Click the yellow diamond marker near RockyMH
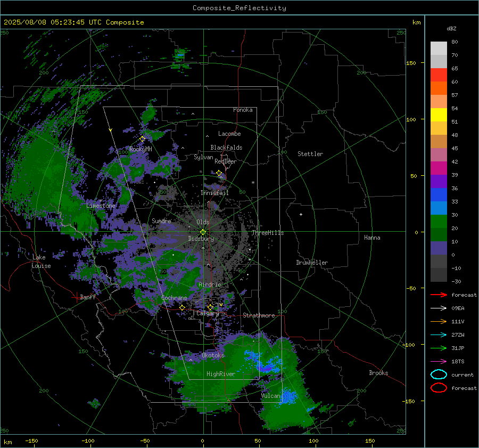Screen dimensions: 479x448 pos(142,139)
